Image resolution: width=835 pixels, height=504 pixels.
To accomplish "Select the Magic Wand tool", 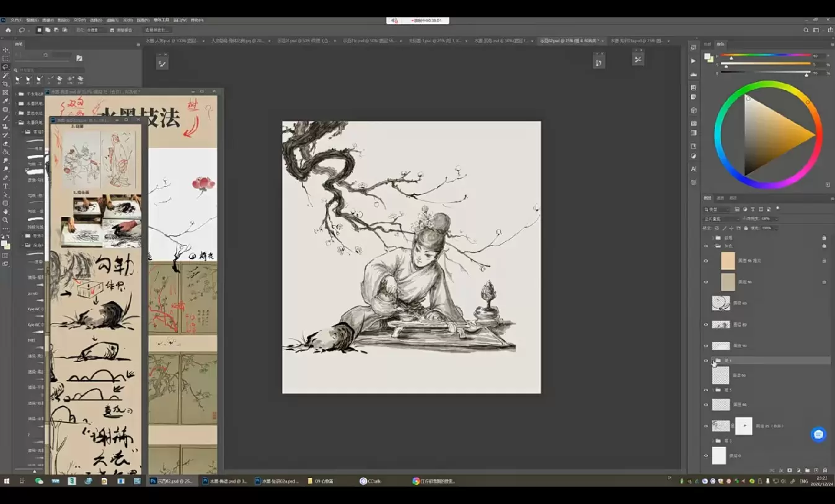I will [6, 76].
